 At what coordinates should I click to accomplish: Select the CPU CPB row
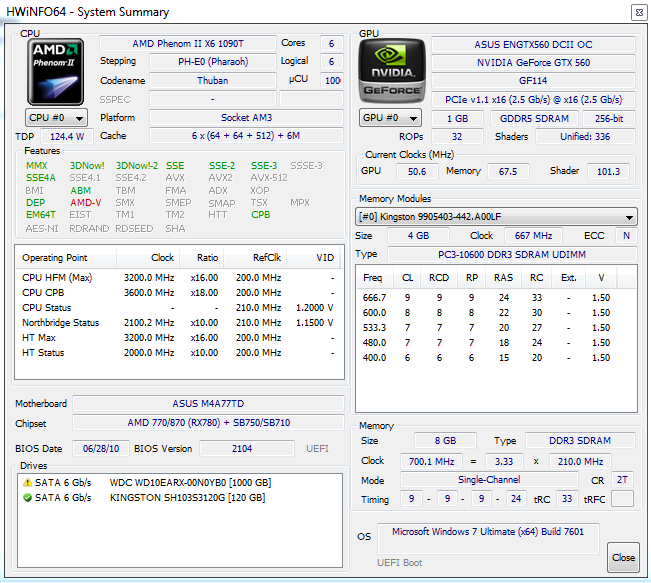(179, 293)
